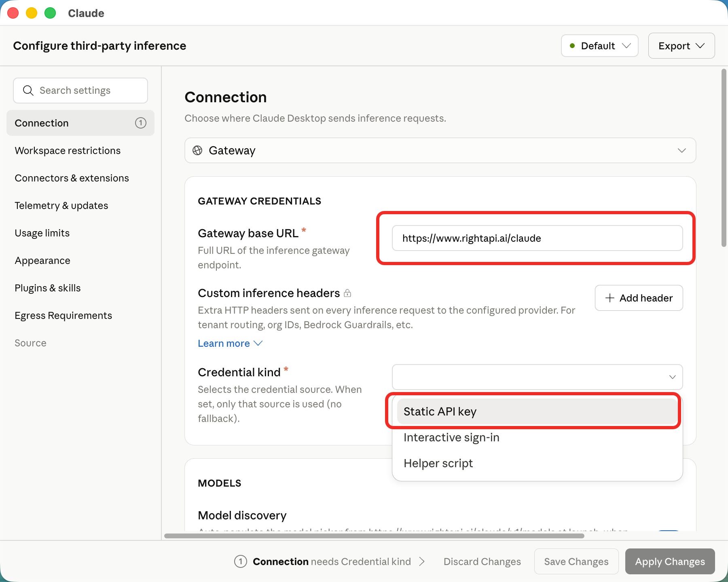Click the Connection warning badge in sidebar
728x582 pixels.
tap(141, 123)
